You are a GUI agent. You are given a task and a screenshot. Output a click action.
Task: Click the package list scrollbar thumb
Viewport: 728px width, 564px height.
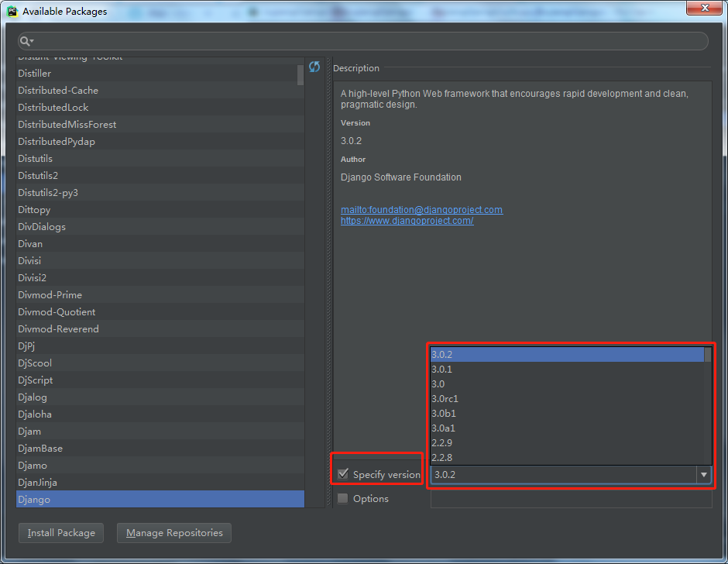(300, 75)
